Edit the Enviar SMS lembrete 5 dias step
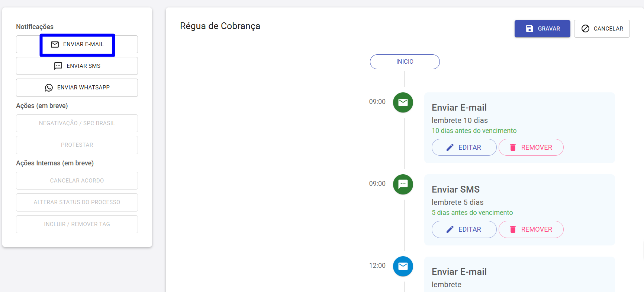The width and height of the screenshot is (644, 292). click(x=464, y=229)
